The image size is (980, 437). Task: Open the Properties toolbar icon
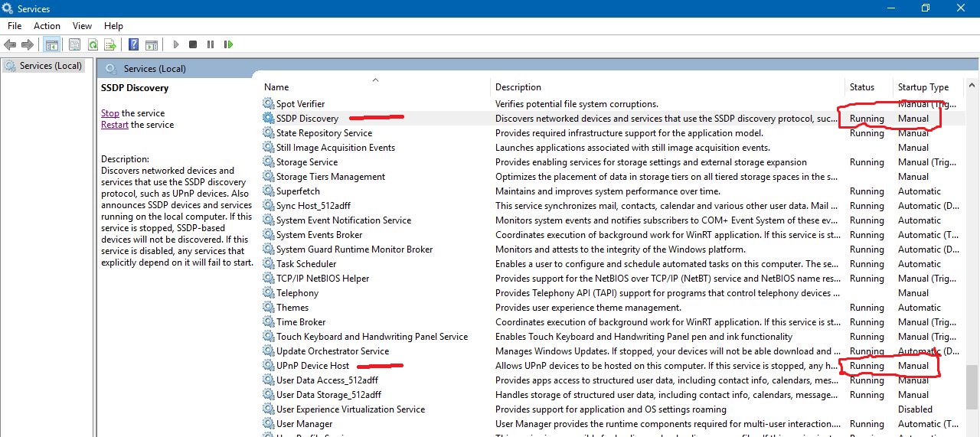point(74,44)
